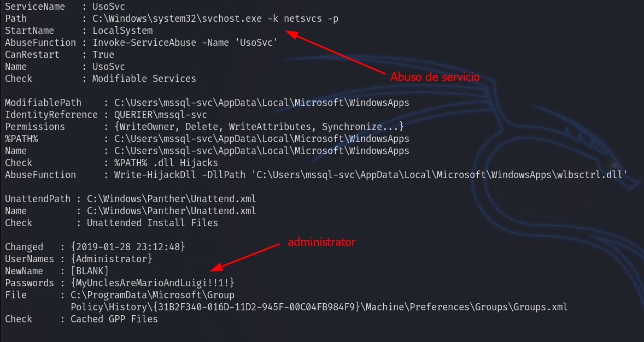Click the 'Modifiable Services' check value
This screenshot has width=644, height=342.
pyautogui.click(x=144, y=79)
